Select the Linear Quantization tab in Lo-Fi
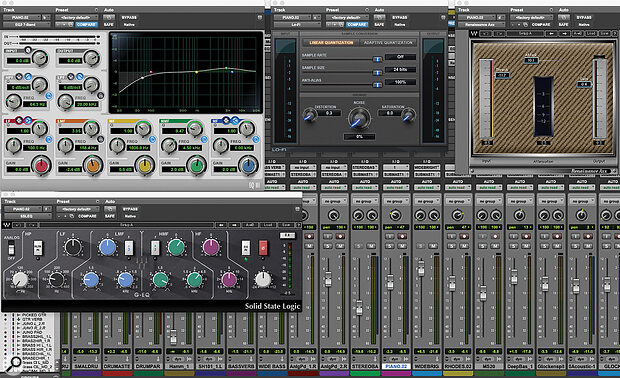This screenshot has width=620, height=378. click(x=331, y=42)
